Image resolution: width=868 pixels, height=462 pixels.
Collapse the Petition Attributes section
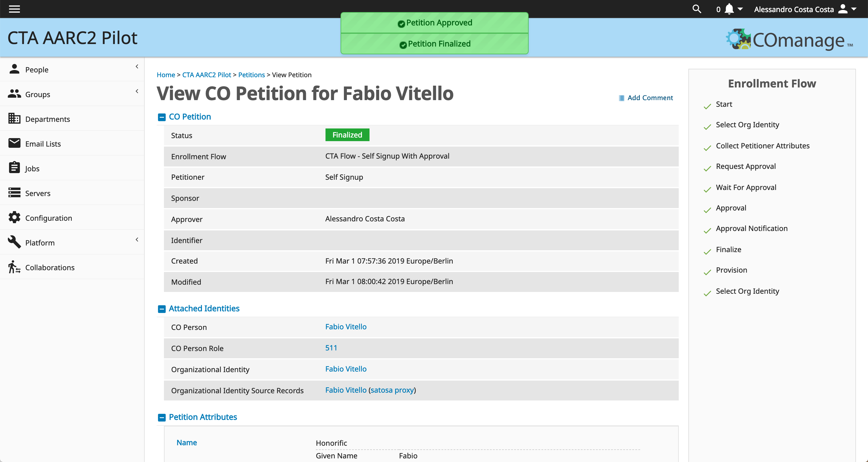[x=162, y=417]
